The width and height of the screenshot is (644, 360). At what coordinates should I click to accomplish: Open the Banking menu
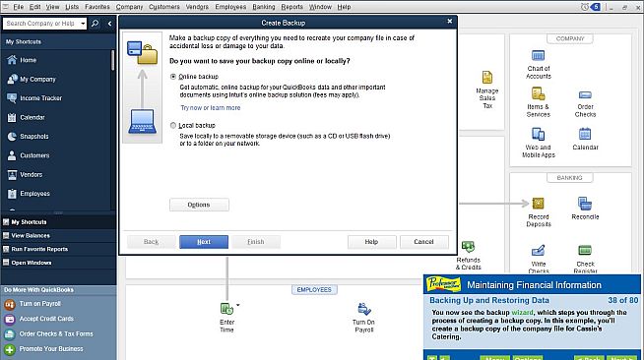coord(264,7)
